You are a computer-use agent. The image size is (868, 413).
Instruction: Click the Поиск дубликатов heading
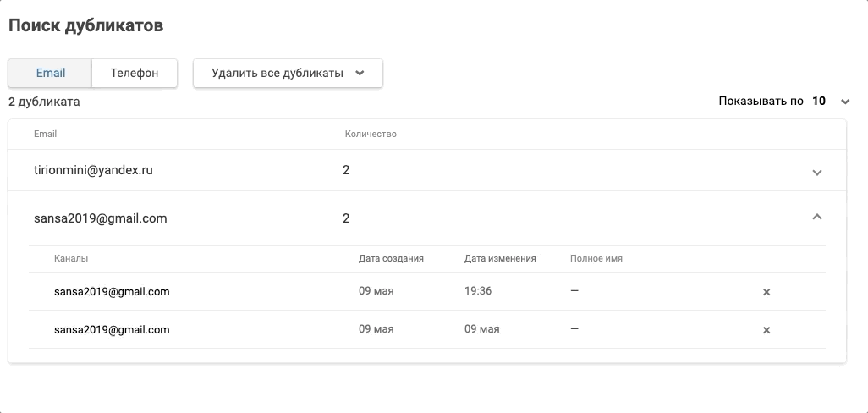point(85,25)
